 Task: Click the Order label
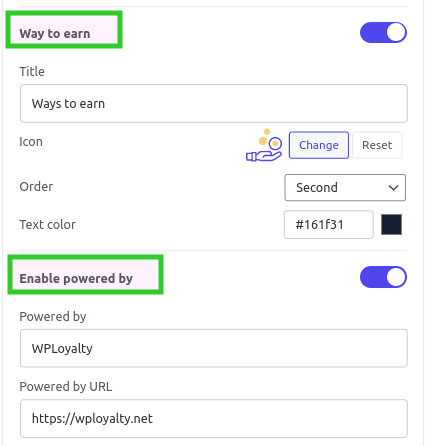pyautogui.click(x=36, y=187)
